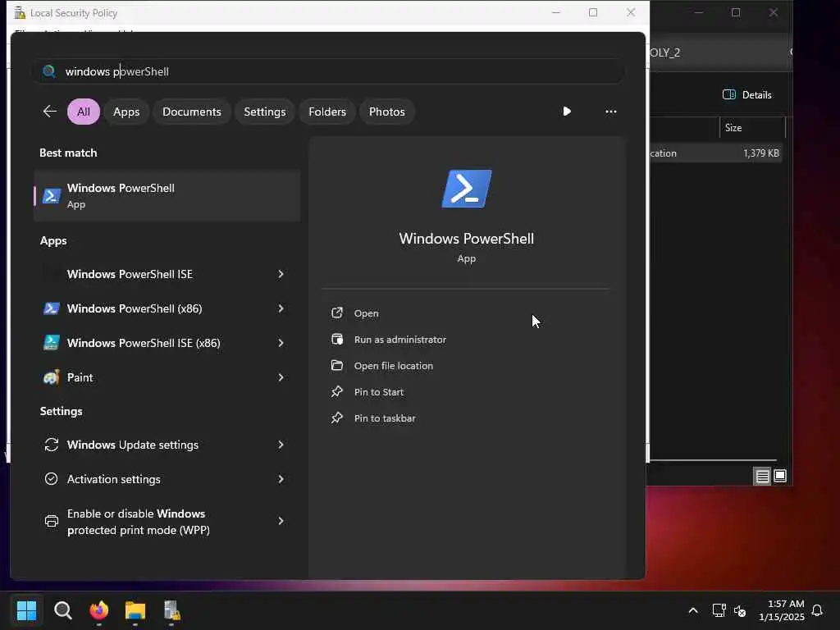840x630 pixels.
Task: Select the All filter tab
Action: coord(84,112)
